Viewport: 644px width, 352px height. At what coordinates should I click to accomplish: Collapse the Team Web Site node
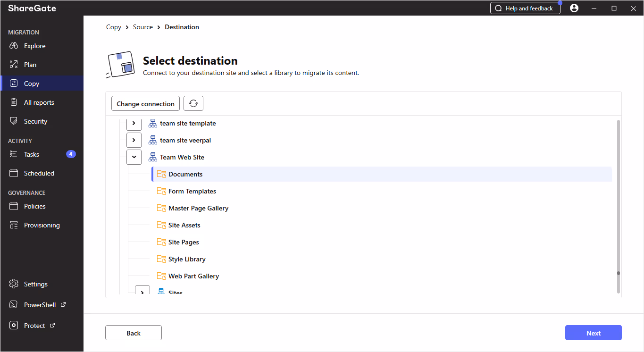tap(134, 157)
